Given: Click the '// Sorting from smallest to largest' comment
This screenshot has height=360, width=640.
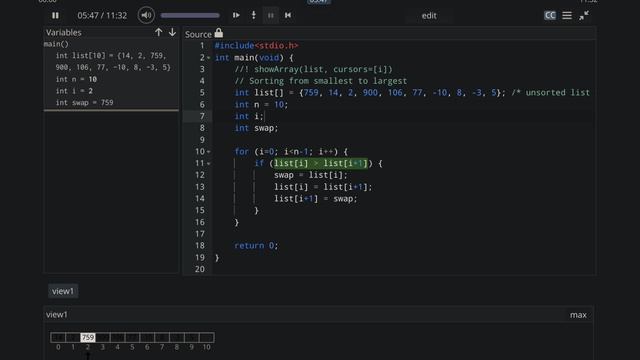Looking at the screenshot, I should point(320,81).
